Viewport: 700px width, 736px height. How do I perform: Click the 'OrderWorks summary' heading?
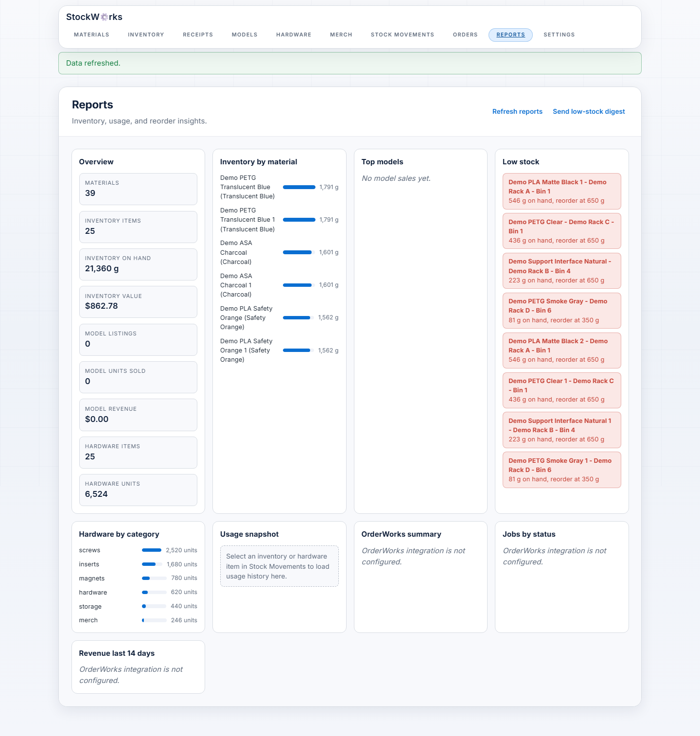[x=402, y=534]
